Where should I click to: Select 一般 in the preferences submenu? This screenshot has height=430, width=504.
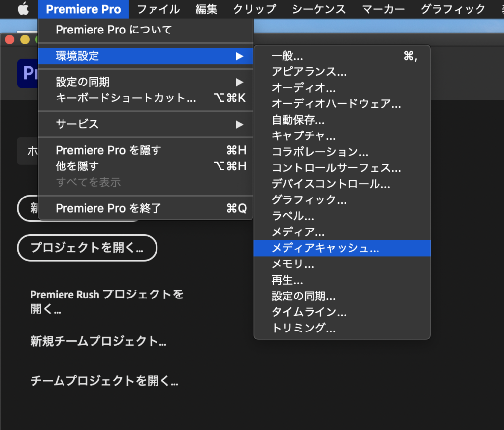287,56
